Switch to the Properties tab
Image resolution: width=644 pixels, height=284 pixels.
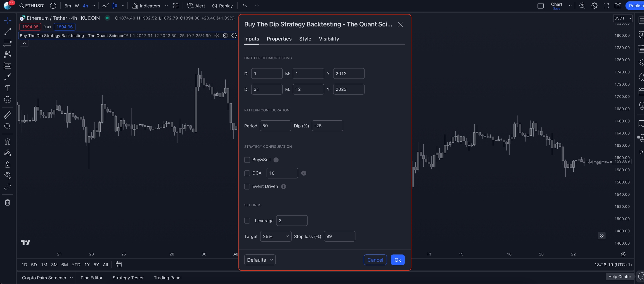click(x=279, y=39)
